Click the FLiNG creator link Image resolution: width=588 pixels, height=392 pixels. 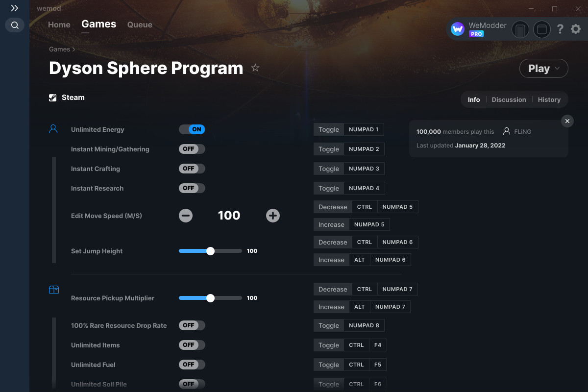coord(523,131)
